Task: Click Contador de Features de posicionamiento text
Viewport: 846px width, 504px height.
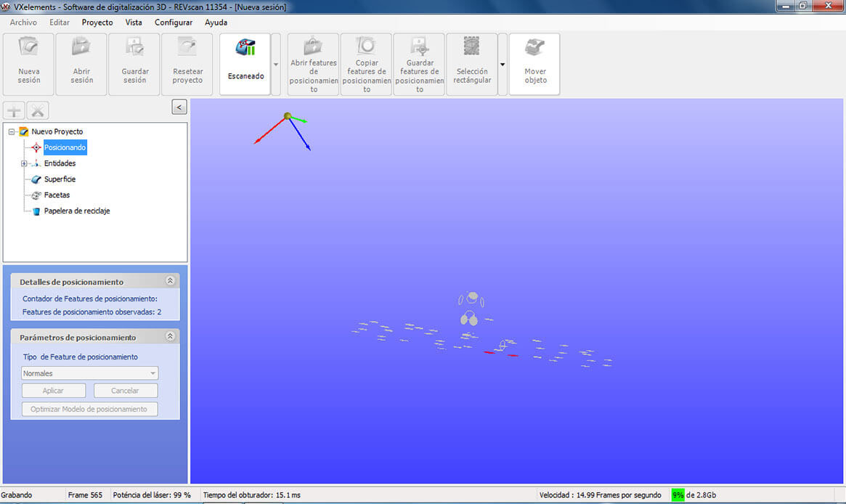Action: [x=90, y=298]
